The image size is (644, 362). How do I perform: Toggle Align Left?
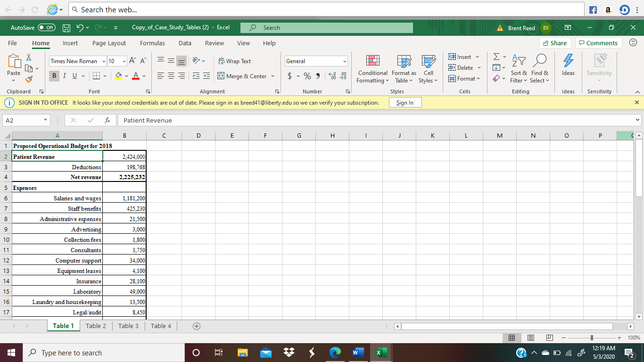[160, 76]
